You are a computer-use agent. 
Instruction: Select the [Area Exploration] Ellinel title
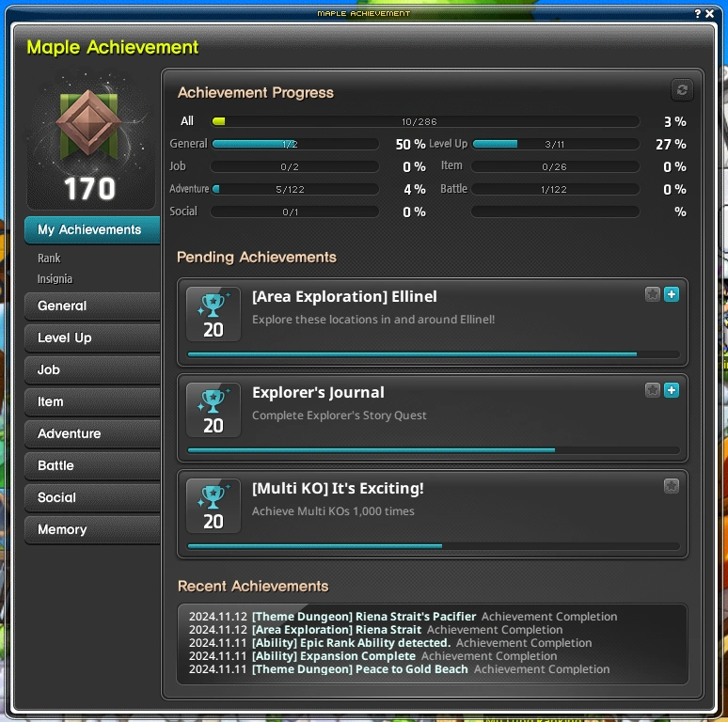click(x=344, y=296)
